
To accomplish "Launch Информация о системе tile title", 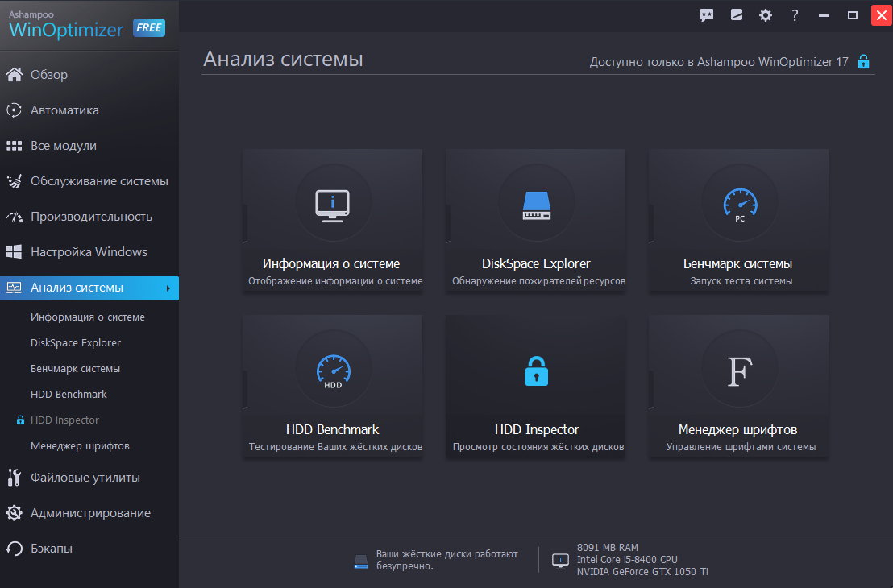I will pyautogui.click(x=331, y=263).
